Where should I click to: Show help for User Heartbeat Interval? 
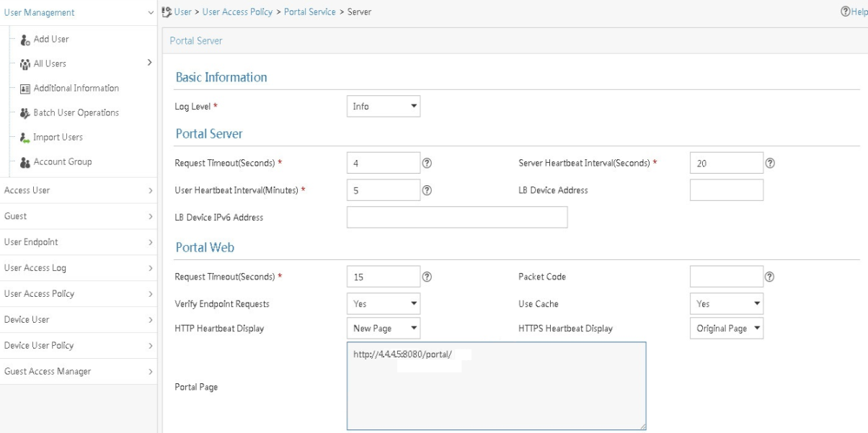click(x=427, y=190)
